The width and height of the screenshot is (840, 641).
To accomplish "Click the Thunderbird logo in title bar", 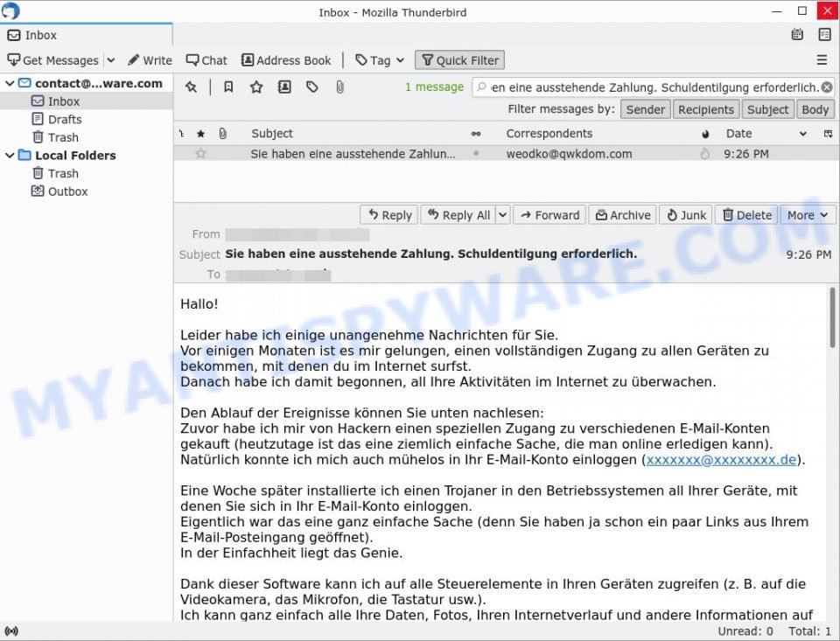I will (10, 10).
